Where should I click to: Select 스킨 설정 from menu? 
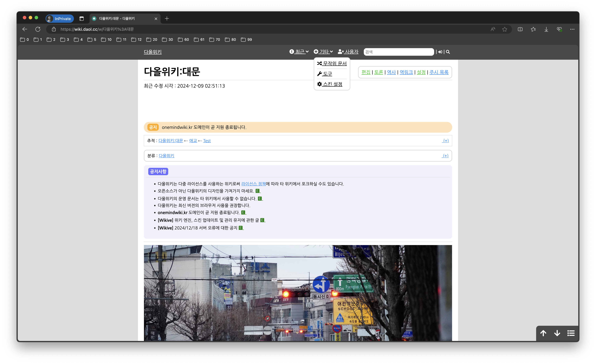pos(330,84)
